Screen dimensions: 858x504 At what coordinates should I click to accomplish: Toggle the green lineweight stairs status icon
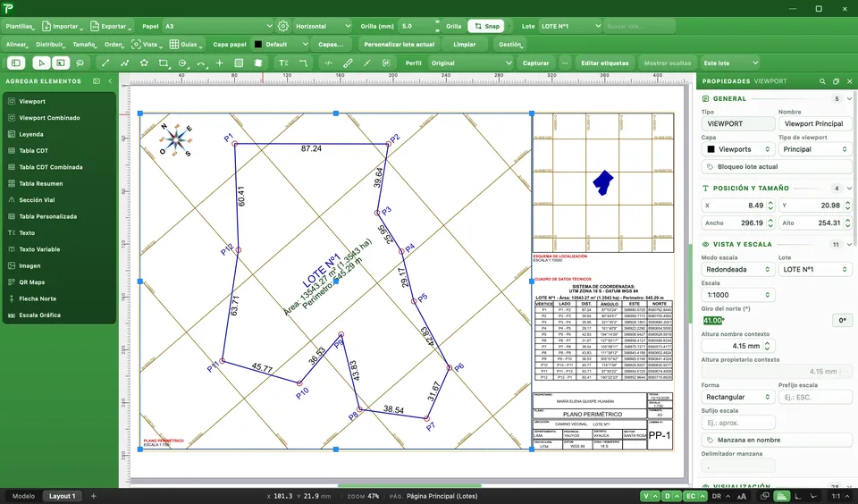(781, 496)
